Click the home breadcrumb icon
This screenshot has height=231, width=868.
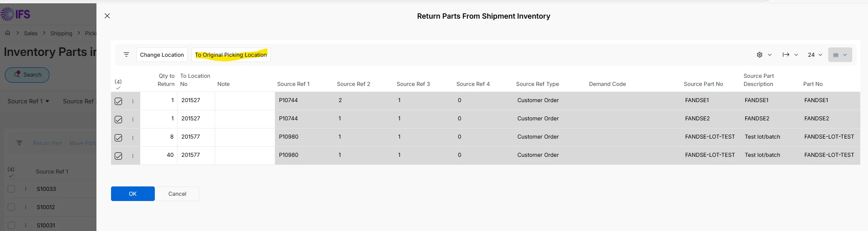pyautogui.click(x=8, y=33)
